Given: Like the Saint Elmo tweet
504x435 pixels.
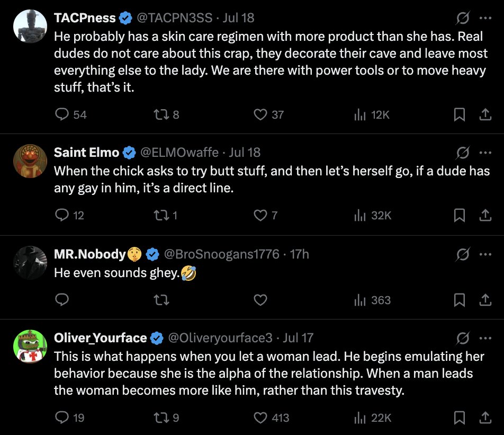Looking at the screenshot, I should 260,216.
